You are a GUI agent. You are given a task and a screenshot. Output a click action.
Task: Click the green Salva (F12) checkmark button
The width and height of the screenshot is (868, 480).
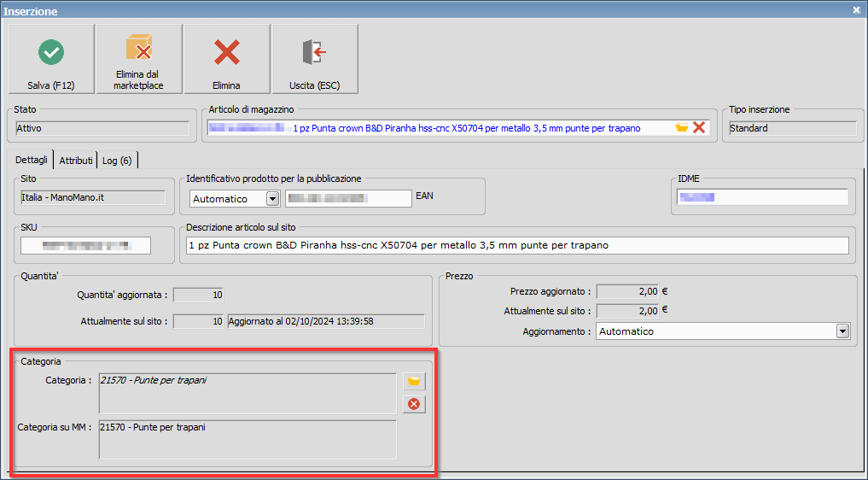[50, 58]
